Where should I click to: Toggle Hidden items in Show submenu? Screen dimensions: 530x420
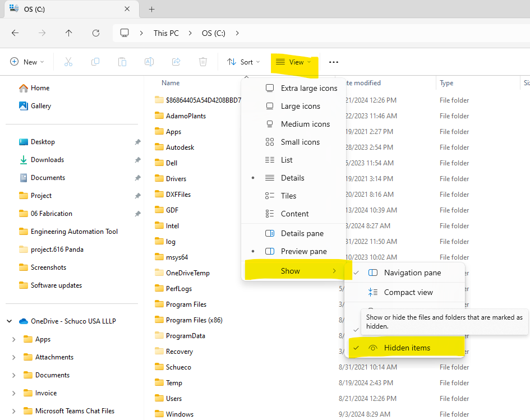coord(407,348)
